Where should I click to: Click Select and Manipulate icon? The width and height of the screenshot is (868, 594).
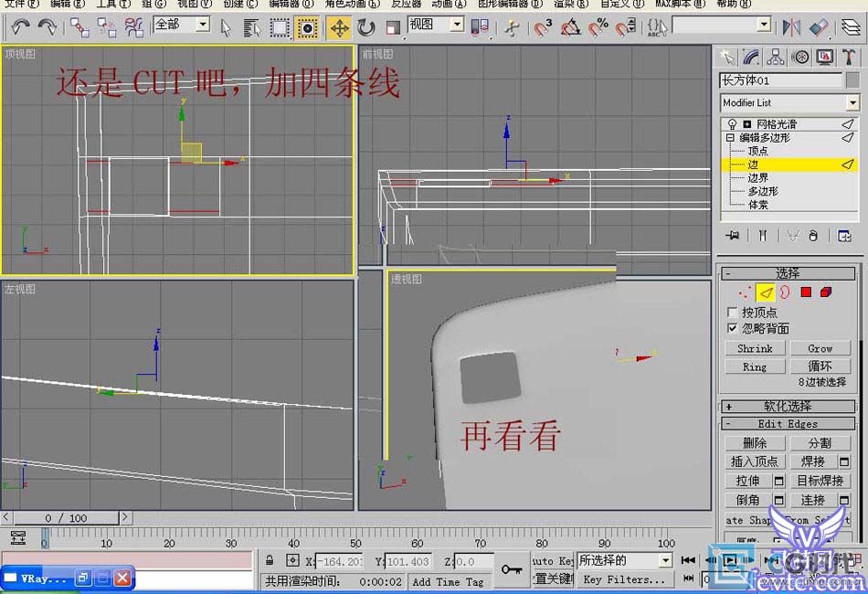pyautogui.click(x=513, y=27)
